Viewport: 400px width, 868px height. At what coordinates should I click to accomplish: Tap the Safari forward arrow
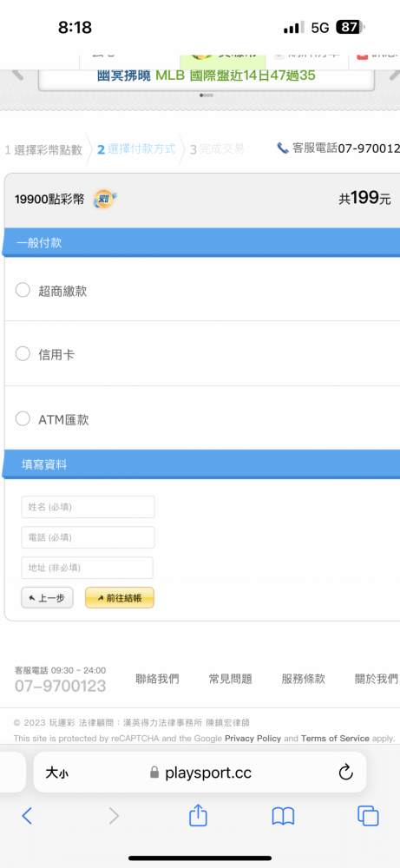pos(114,815)
